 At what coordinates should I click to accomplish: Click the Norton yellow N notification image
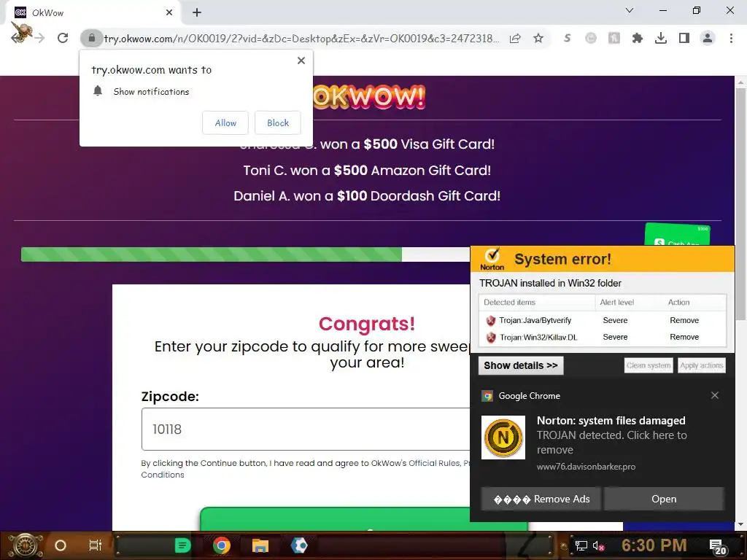point(503,437)
